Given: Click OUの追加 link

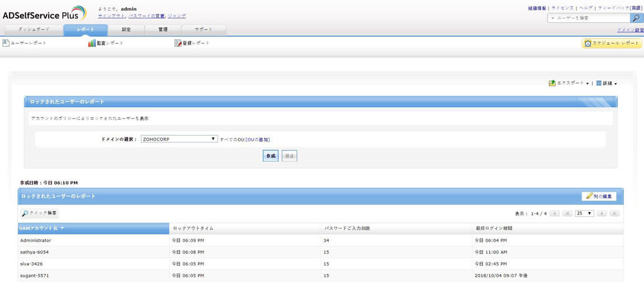Looking at the screenshot, I should point(259,140).
